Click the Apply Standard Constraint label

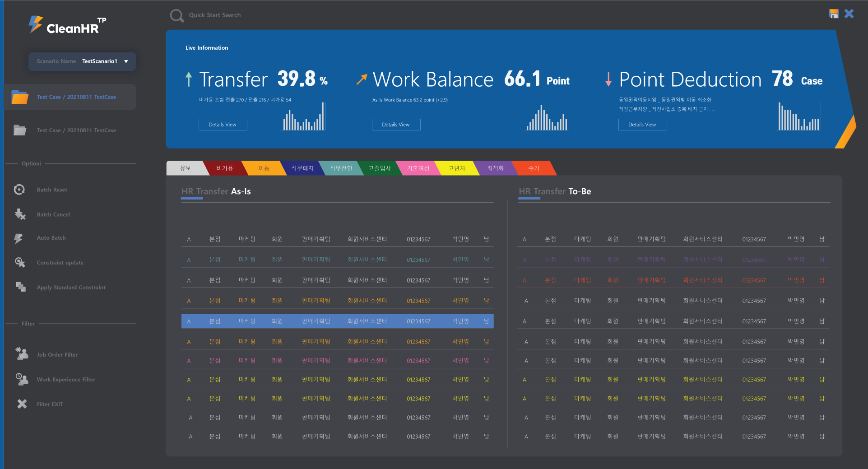71,288
